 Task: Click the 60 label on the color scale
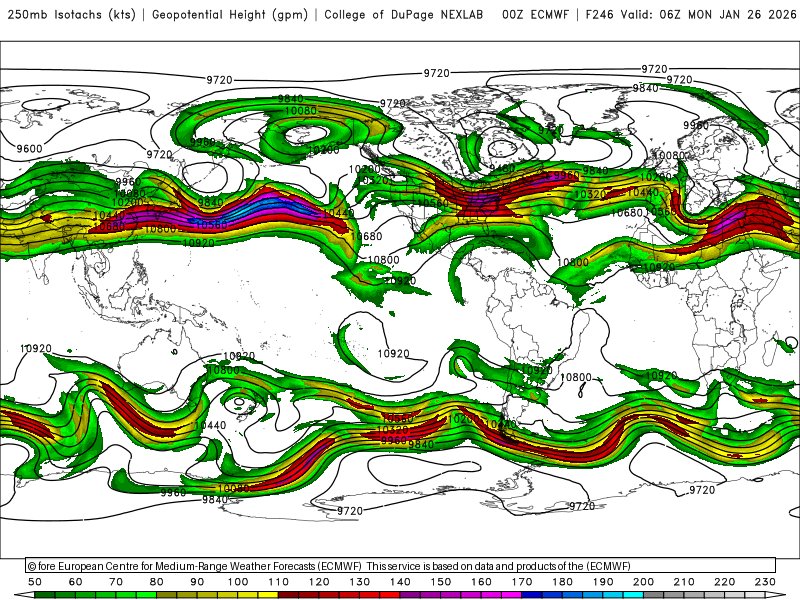tap(76, 582)
